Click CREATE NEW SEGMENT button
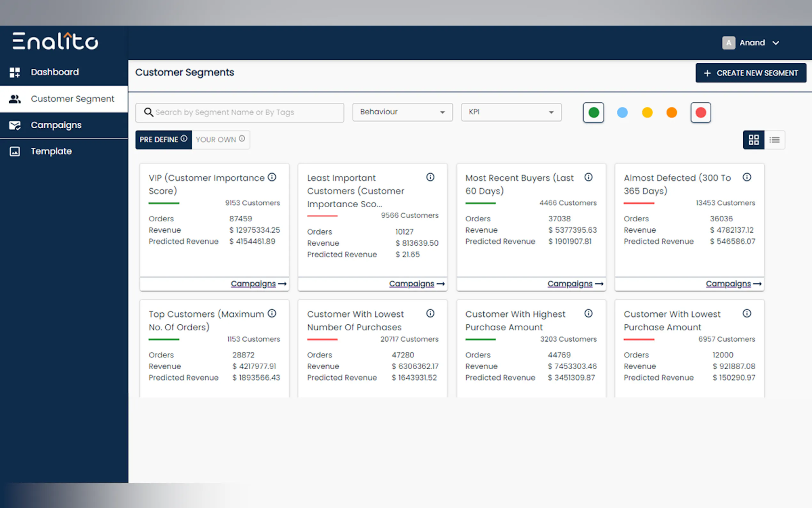 click(x=751, y=73)
